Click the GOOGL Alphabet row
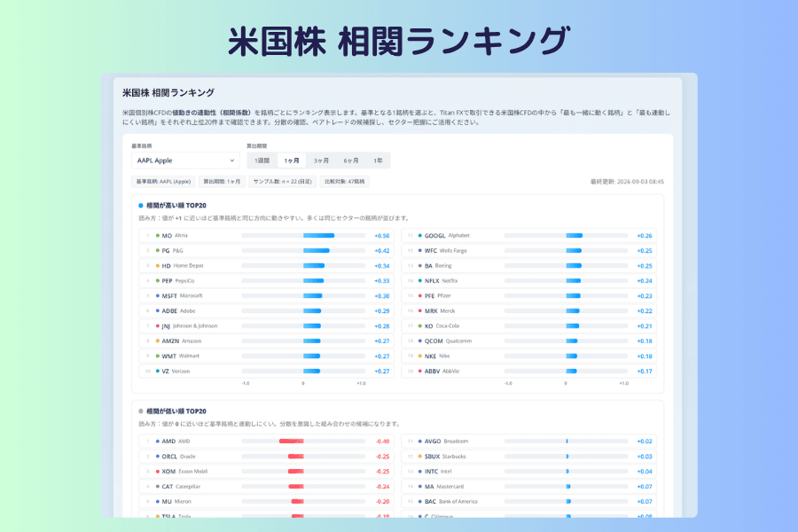The width and height of the screenshot is (798, 532). click(528, 236)
